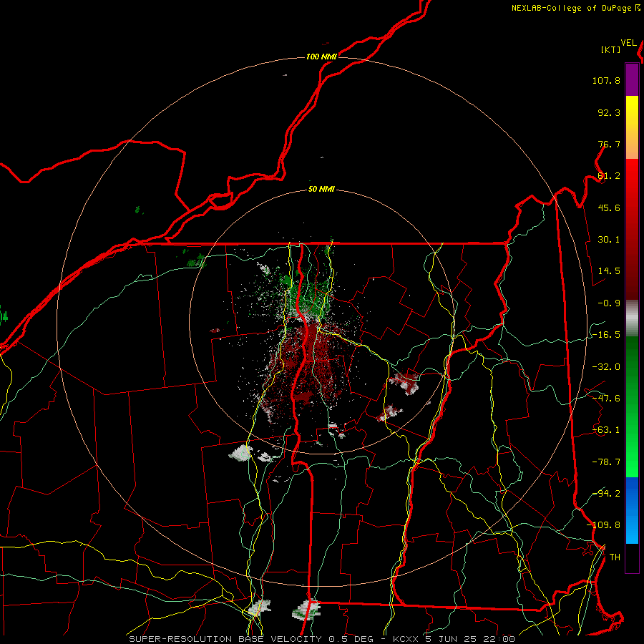The height and width of the screenshot is (644, 644).
Task: Click the -94.2 velocity scale value
Action: coord(606,493)
